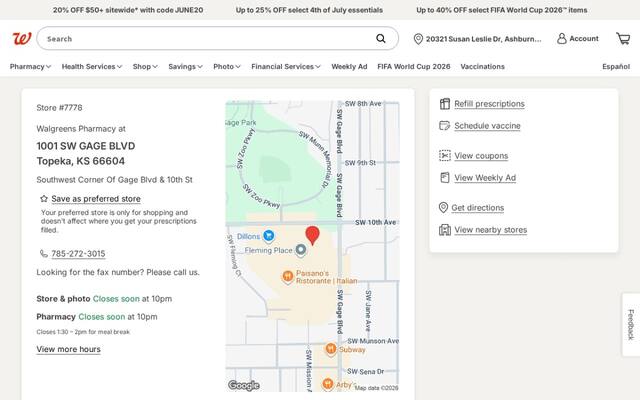
Task: Click the Walgreens logo icon
Action: pyautogui.click(x=22, y=39)
